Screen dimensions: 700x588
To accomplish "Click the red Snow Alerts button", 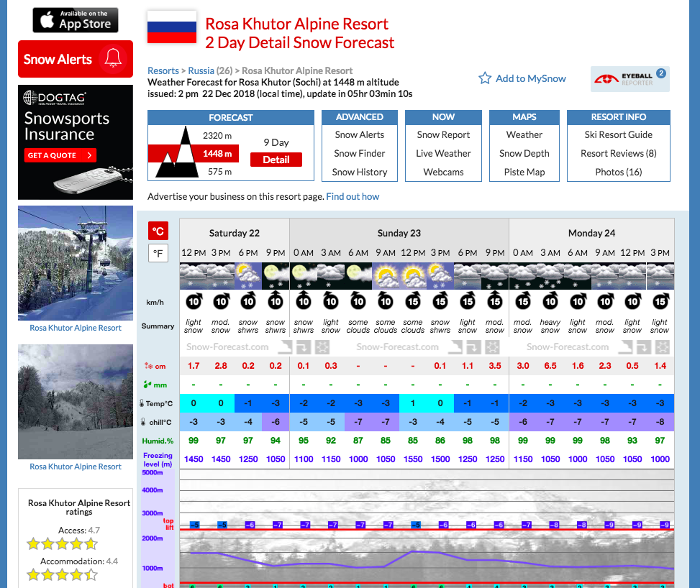I will click(76, 59).
